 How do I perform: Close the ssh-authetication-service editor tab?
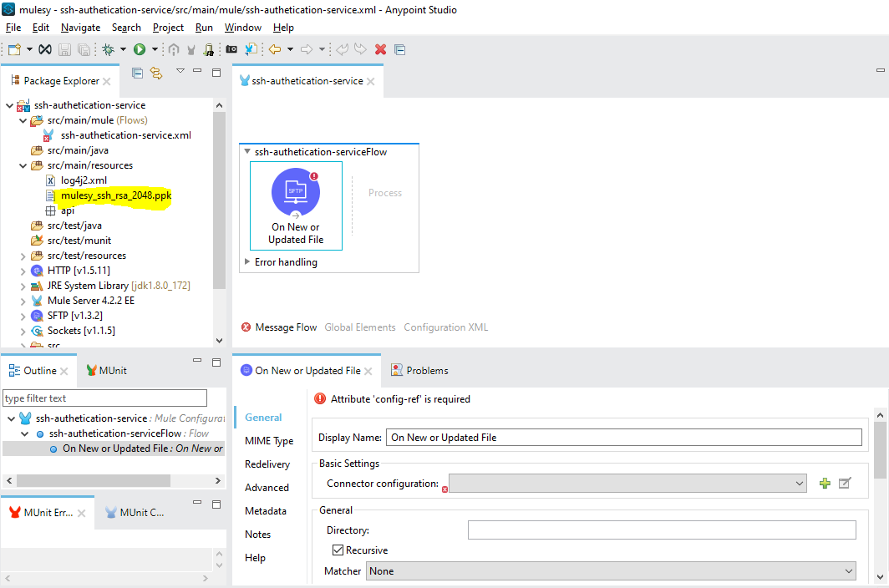pos(371,82)
